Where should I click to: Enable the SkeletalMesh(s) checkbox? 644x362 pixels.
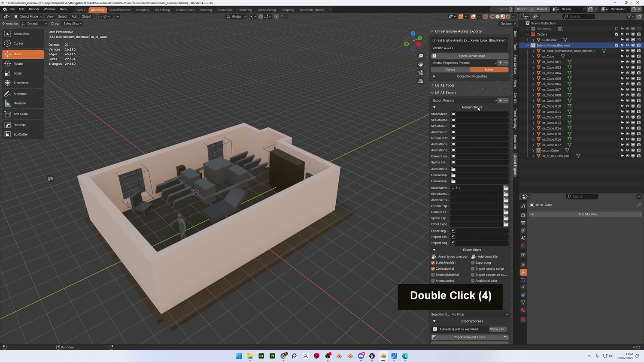(433, 275)
